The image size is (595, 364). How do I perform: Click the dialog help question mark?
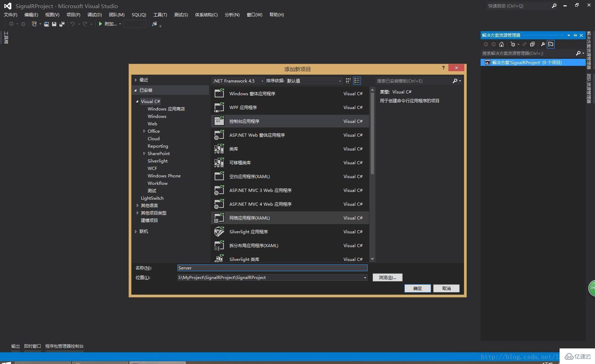[x=443, y=68]
